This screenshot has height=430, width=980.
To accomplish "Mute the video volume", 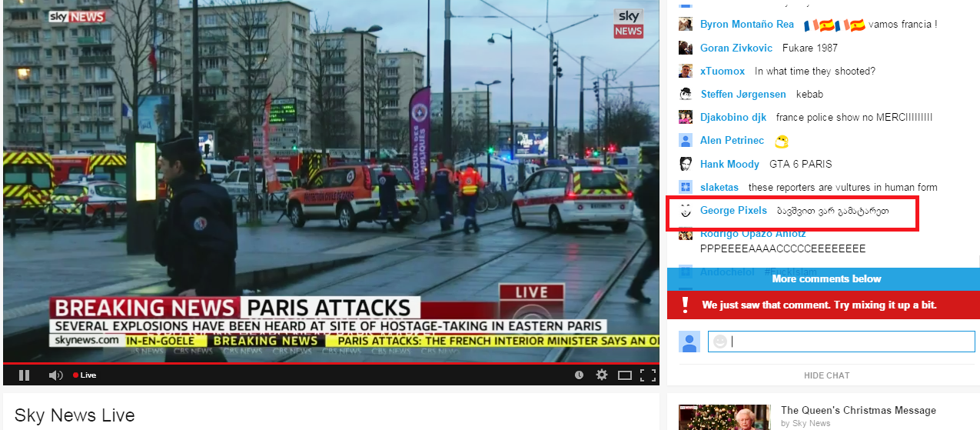I will click(x=55, y=375).
